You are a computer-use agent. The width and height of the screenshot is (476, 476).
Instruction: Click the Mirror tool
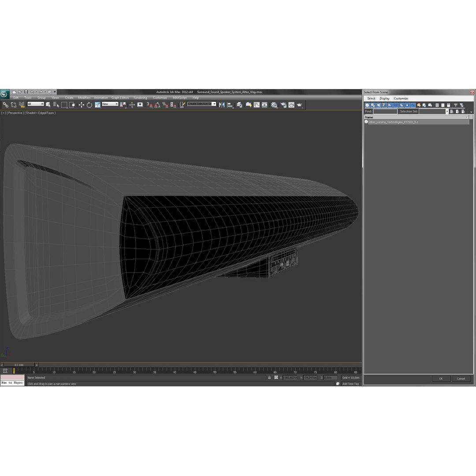(x=222, y=105)
